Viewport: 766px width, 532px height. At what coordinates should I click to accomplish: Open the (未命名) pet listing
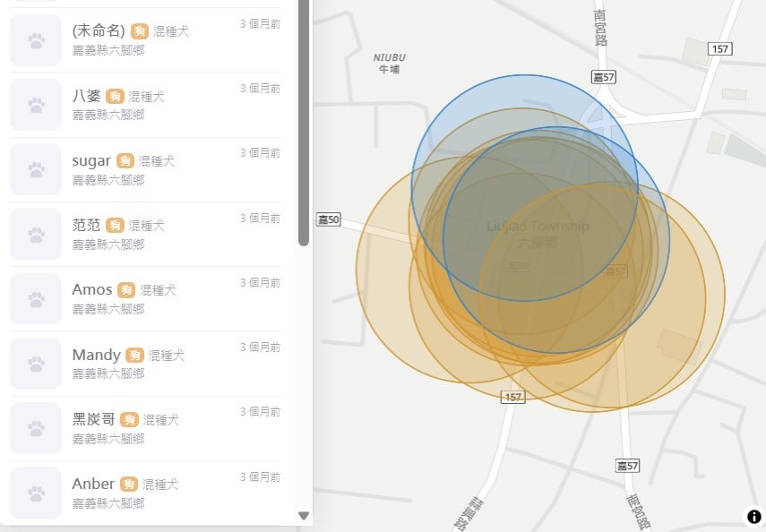click(145, 40)
